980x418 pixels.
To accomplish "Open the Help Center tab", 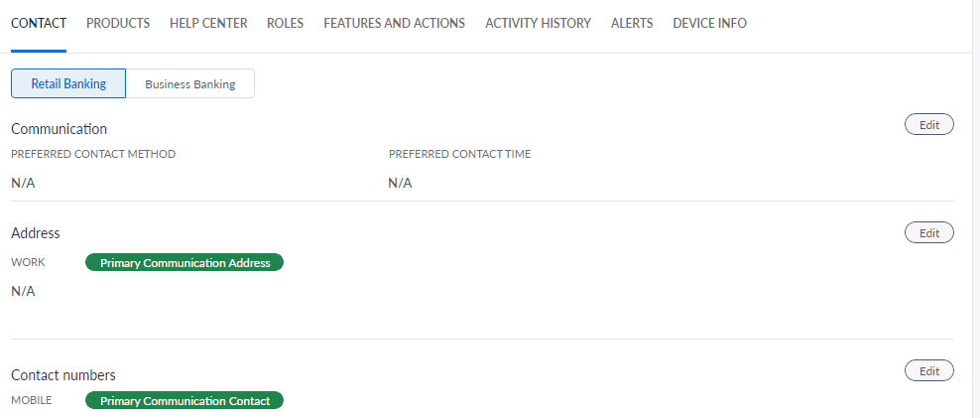I will [x=208, y=23].
